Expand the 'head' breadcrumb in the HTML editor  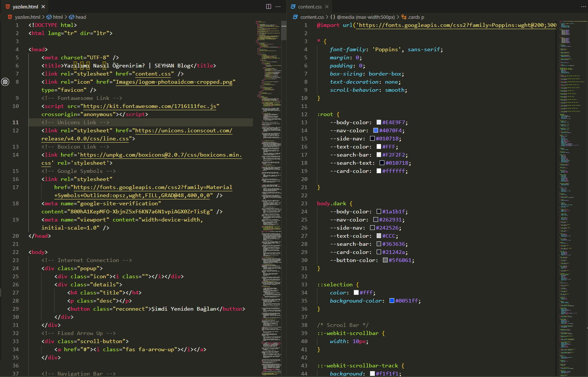[x=80, y=17]
